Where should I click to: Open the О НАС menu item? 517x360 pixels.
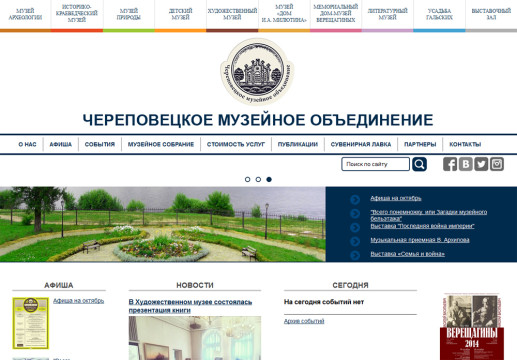[x=27, y=144]
